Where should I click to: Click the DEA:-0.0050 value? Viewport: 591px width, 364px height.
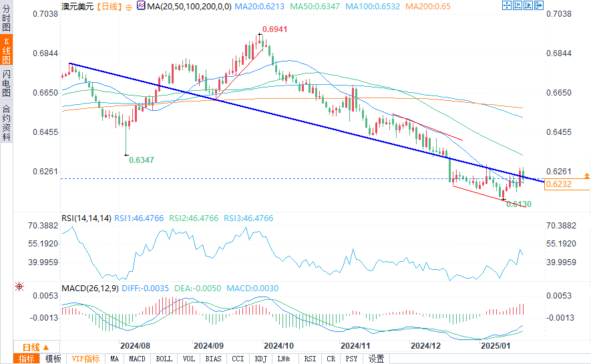click(198, 289)
